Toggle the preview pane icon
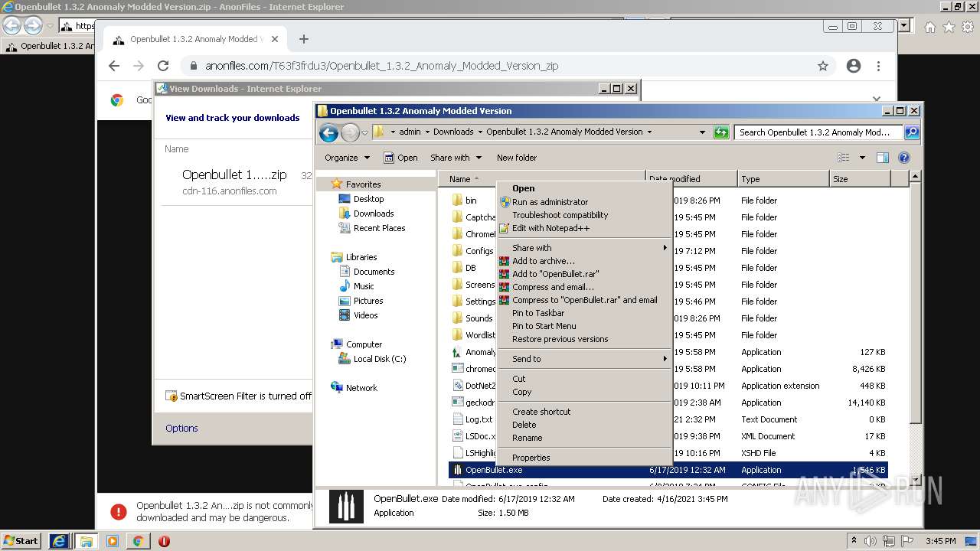Screen dimensions: 980x551 point(882,158)
